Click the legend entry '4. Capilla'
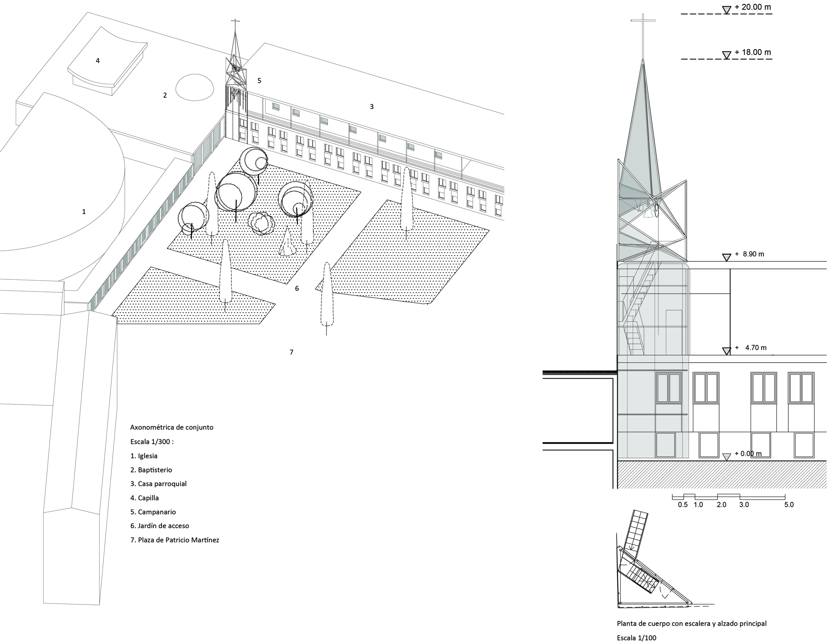Viewport: 827px width, 644px height. 145,498
